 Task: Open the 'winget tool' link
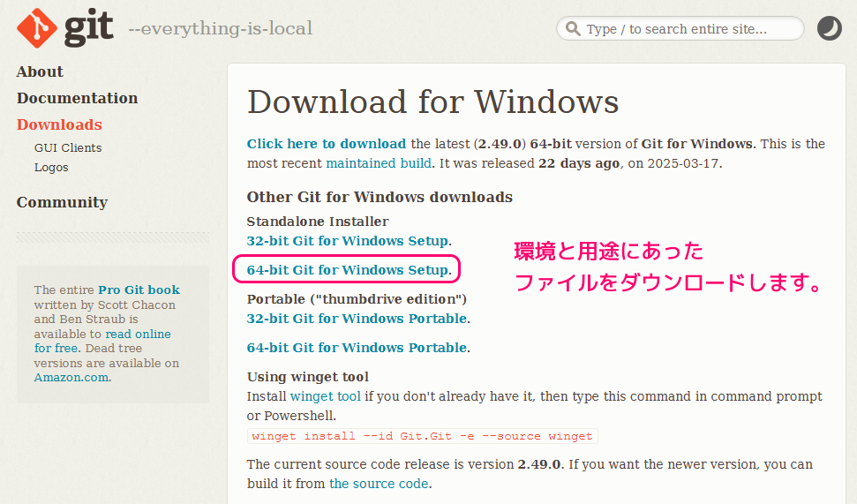click(325, 396)
